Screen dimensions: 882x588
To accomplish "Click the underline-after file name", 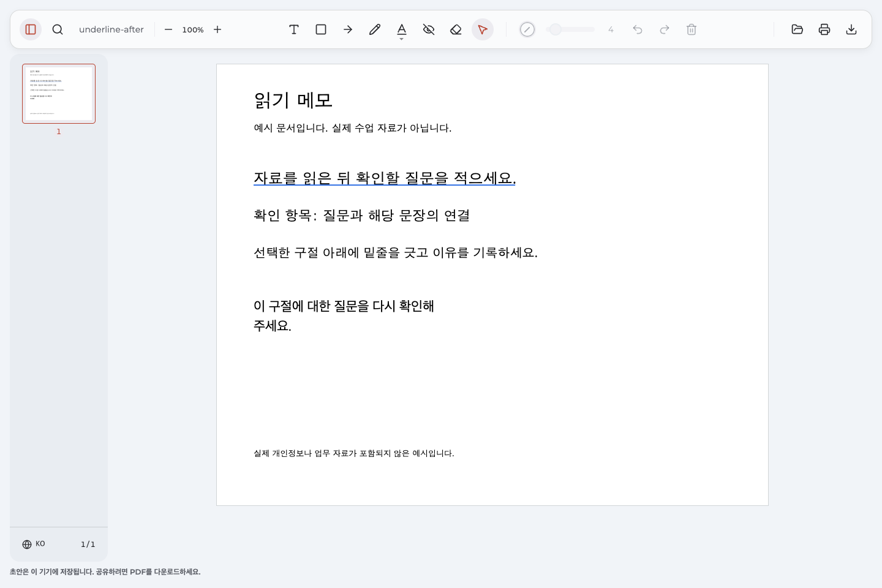I will (x=111, y=29).
